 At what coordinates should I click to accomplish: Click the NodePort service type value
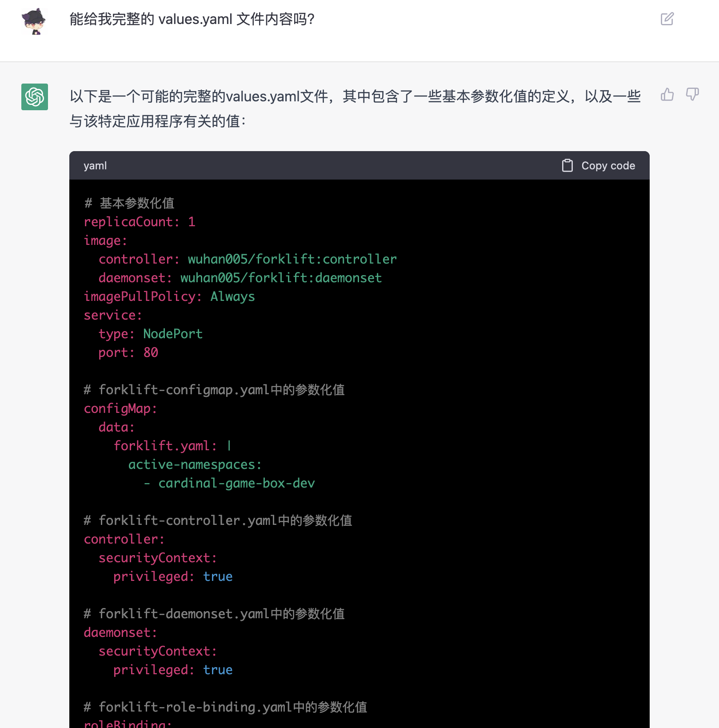point(173,334)
